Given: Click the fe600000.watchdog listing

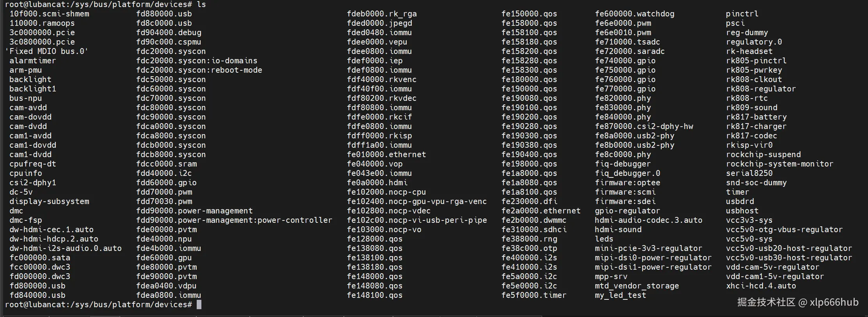Looking at the screenshot, I should [634, 14].
